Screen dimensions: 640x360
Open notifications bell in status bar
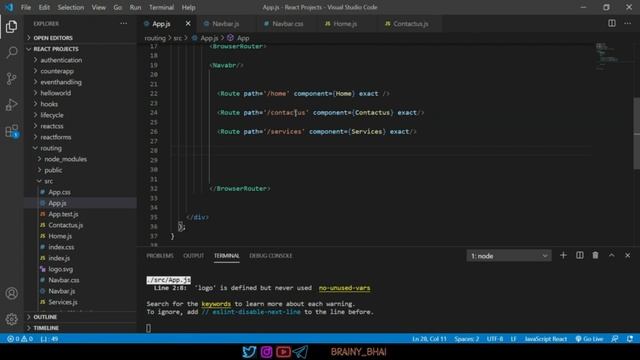pos(630,339)
